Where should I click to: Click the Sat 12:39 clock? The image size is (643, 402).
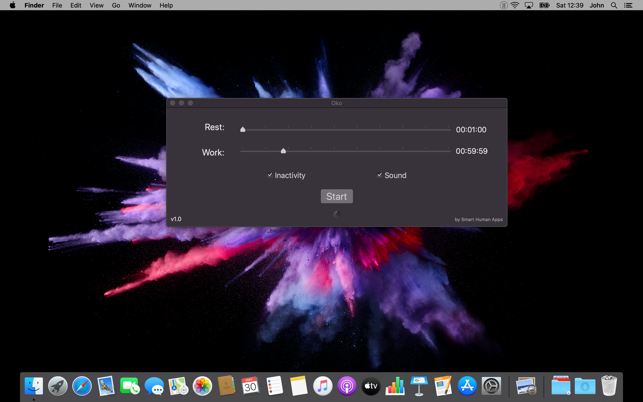[570, 5]
